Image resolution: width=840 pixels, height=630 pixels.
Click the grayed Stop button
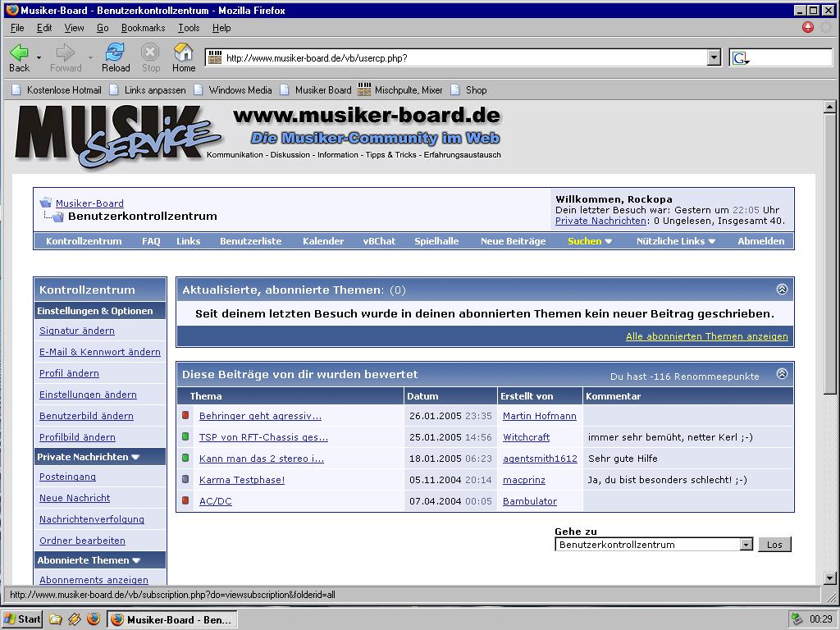click(151, 58)
